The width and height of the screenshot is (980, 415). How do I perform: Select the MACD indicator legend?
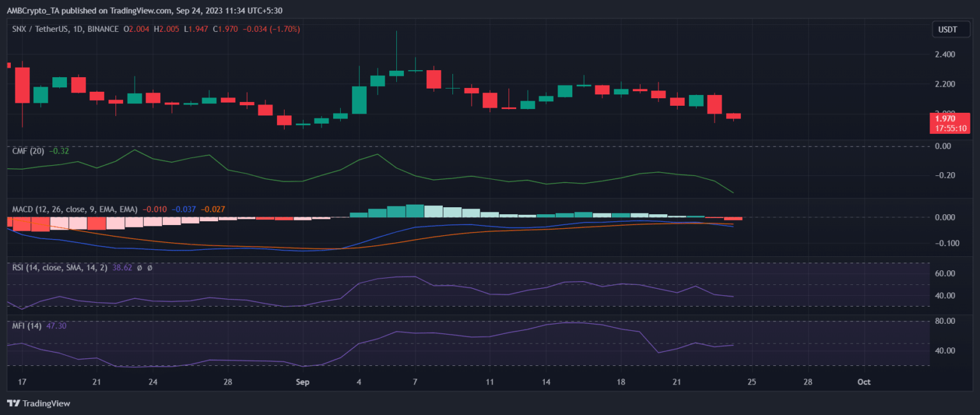[75, 209]
